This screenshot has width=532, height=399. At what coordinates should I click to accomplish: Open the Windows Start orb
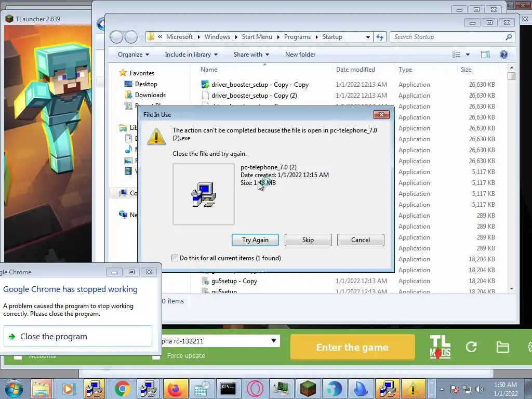[x=14, y=389]
